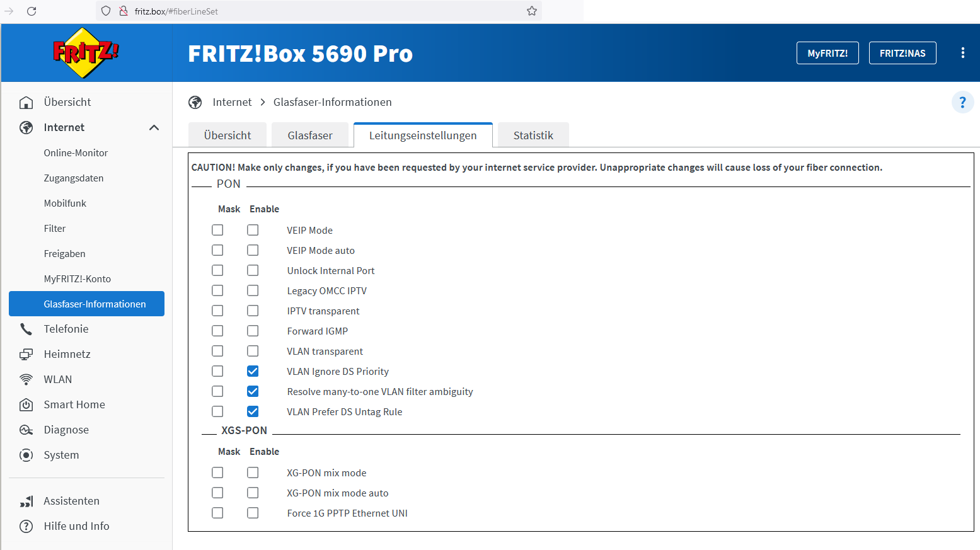Click Glasfaser-Informationen in the breadcrumb
This screenshot has width=980, height=550.
pos(333,102)
